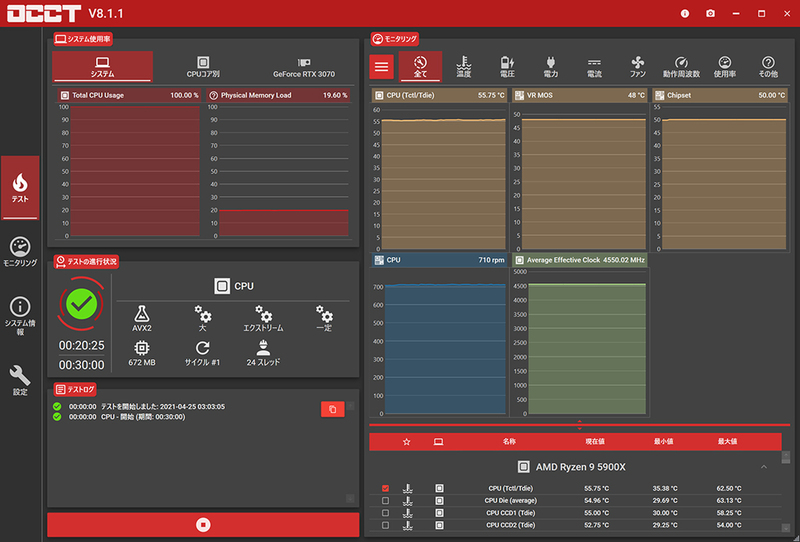Collapse the AMD Ryzen 9 5900X group
The width and height of the screenshot is (800, 542).
point(764,467)
